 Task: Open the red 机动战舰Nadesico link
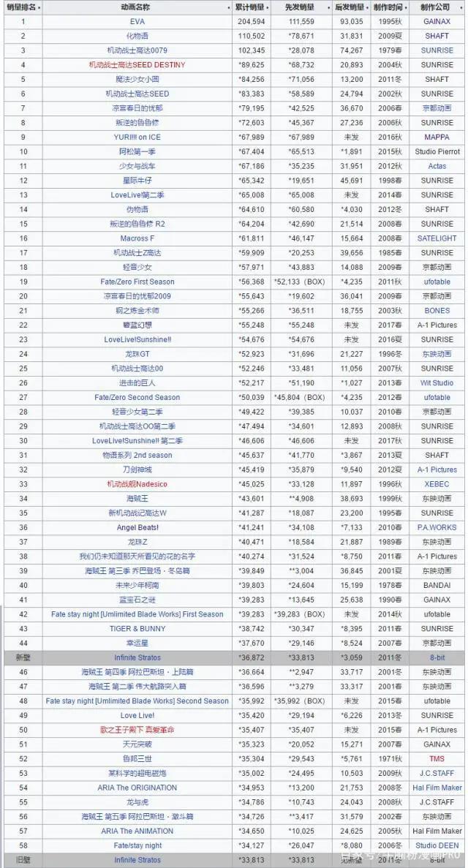(x=137, y=484)
